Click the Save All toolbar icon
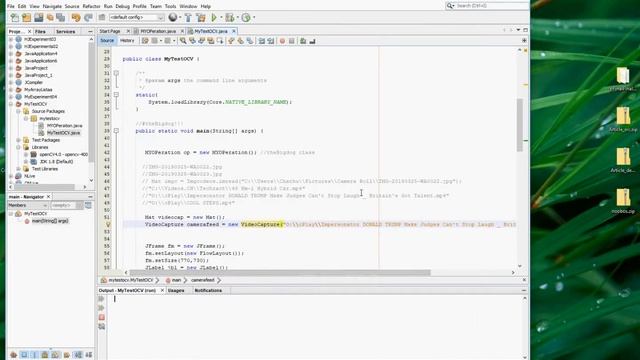This screenshot has width=640, height=360. [60, 18]
